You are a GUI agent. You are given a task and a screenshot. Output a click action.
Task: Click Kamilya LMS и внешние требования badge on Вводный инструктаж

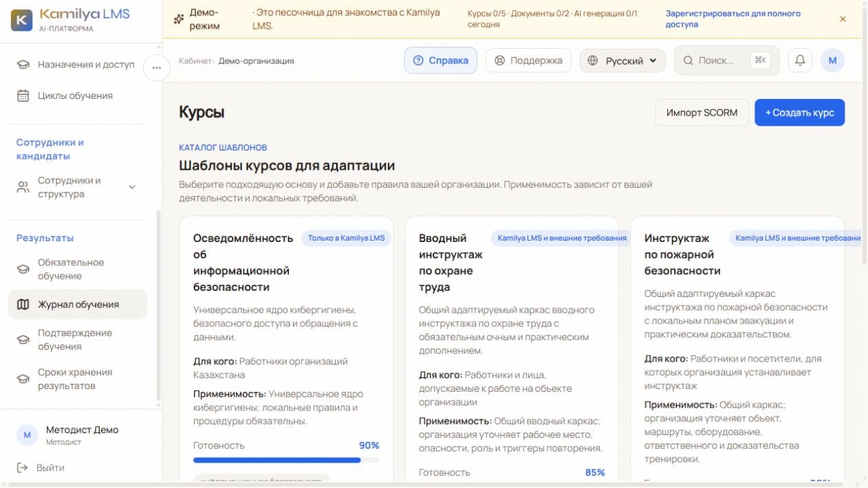pos(562,239)
